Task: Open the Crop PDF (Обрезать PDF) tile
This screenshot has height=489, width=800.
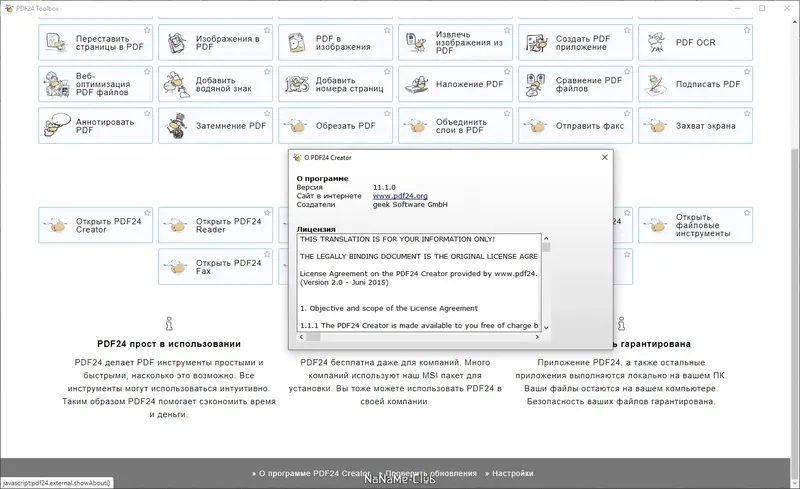Action: pos(335,126)
